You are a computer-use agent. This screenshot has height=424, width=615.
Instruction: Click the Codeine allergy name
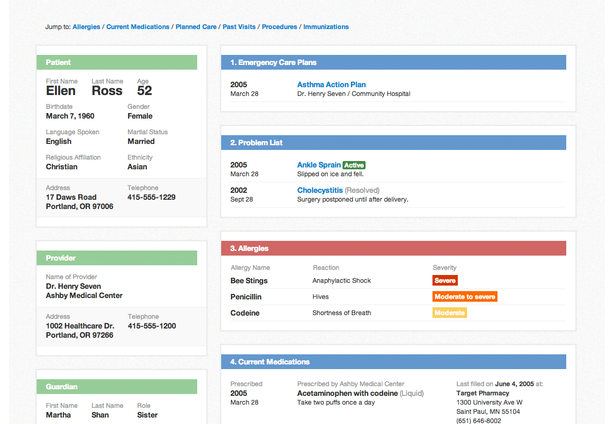[x=245, y=313]
